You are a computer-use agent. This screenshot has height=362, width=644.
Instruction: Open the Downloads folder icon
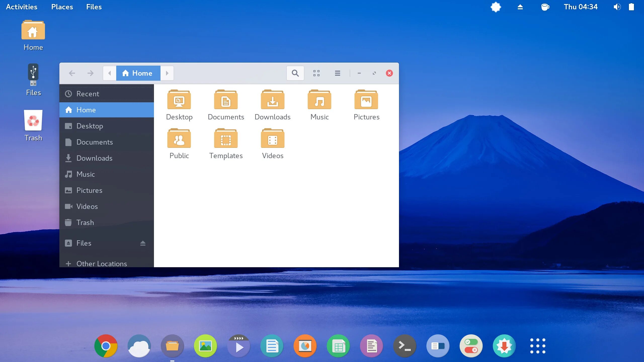point(272,101)
